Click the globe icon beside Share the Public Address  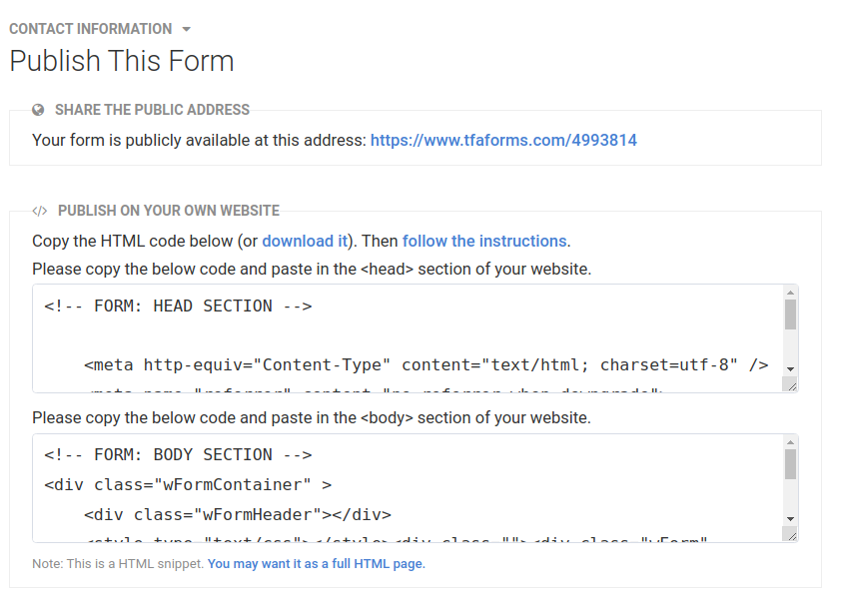pyautogui.click(x=38, y=110)
